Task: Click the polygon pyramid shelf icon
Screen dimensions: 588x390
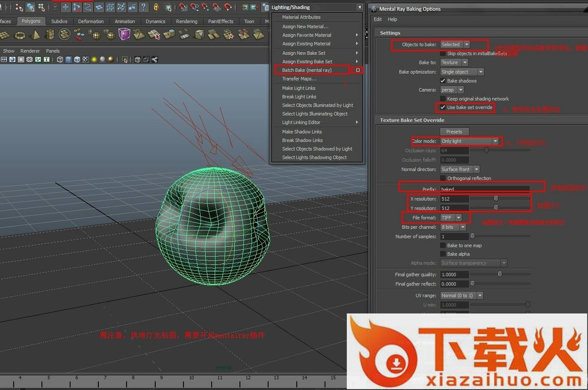Action: tap(35, 35)
